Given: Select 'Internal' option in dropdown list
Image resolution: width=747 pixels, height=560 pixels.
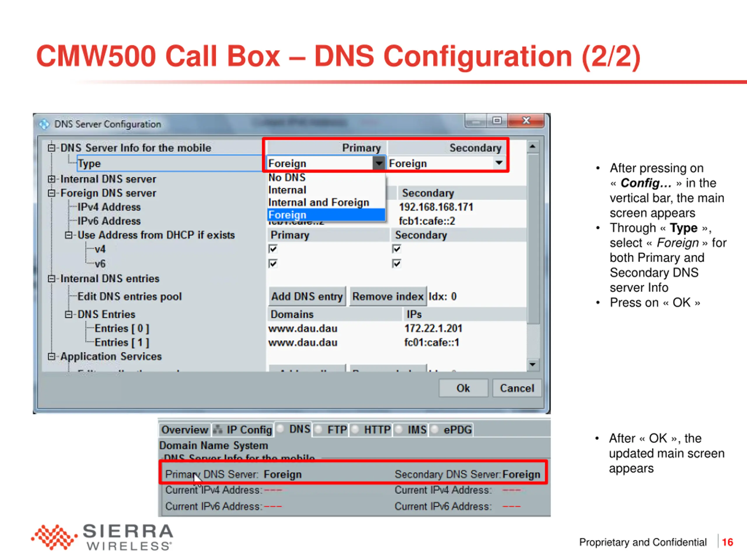Looking at the screenshot, I should pyautogui.click(x=326, y=190).
